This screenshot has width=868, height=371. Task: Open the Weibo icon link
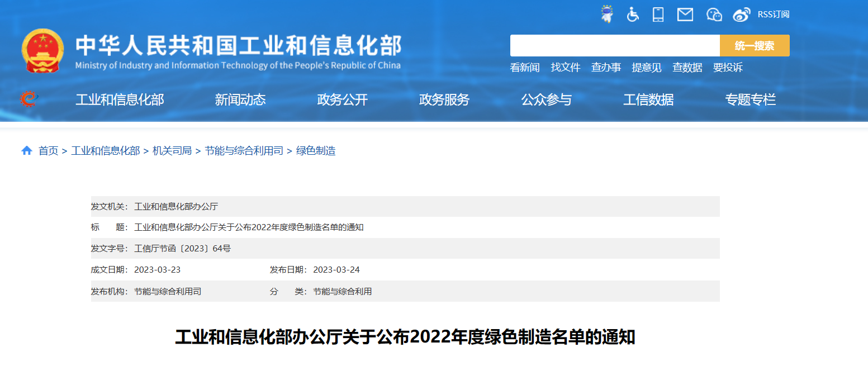pyautogui.click(x=741, y=15)
